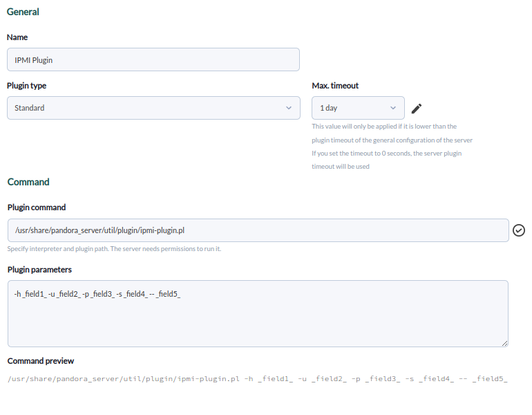This screenshot has width=532, height=415.
Task: Click the Max. timeout label
Action: (x=335, y=86)
